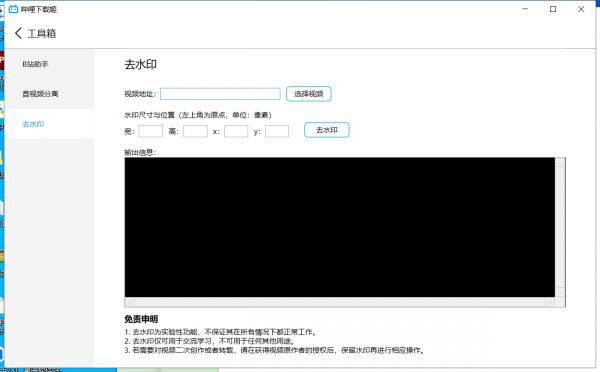This screenshot has width=600, height=372.
Task: Go back using the 工具箱 arrow
Action: 18,33
